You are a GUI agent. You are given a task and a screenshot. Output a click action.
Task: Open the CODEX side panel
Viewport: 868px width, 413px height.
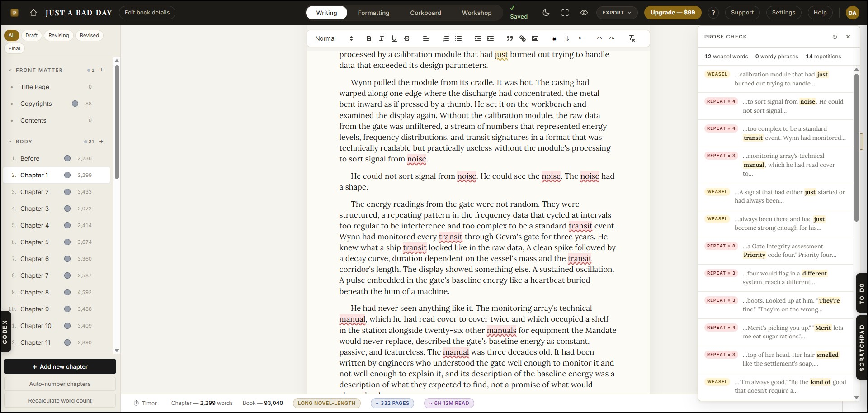click(x=5, y=332)
